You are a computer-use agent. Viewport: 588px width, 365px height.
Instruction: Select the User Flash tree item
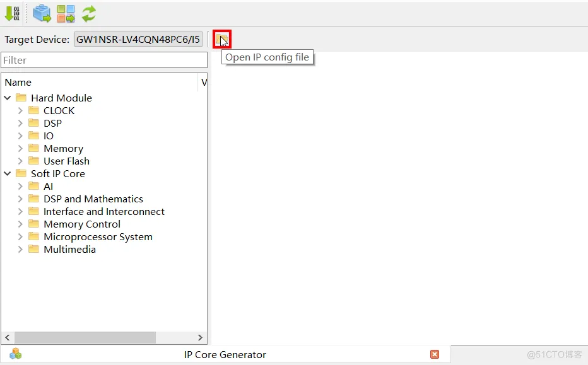coord(66,161)
